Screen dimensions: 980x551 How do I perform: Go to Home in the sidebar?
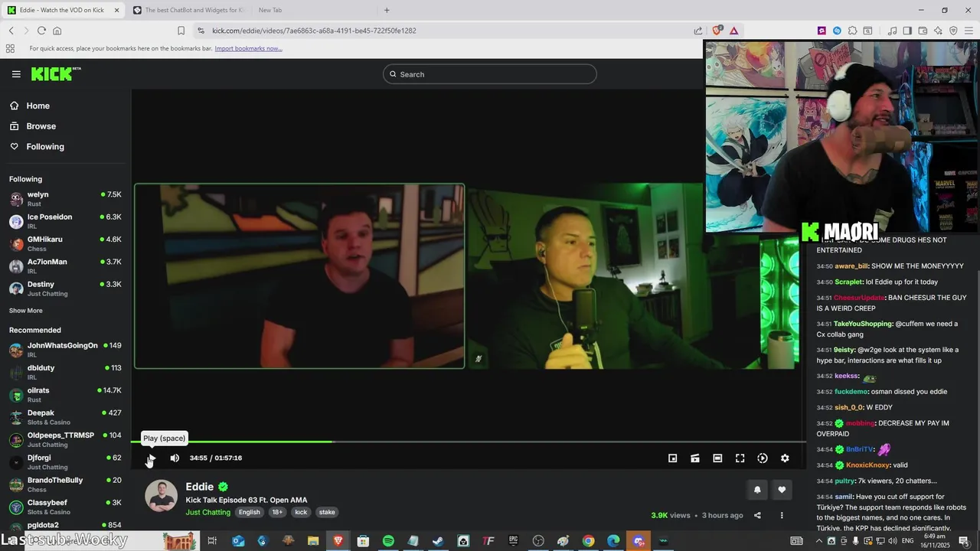(x=65, y=106)
